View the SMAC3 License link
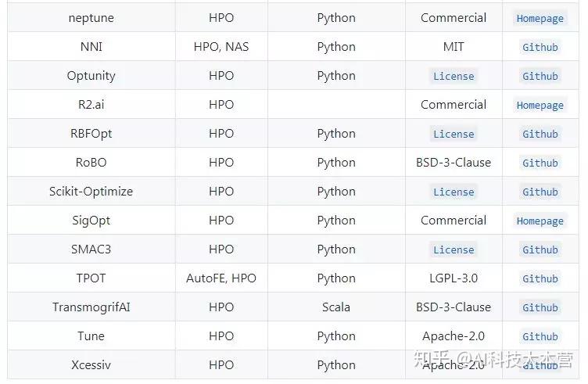 tap(454, 250)
